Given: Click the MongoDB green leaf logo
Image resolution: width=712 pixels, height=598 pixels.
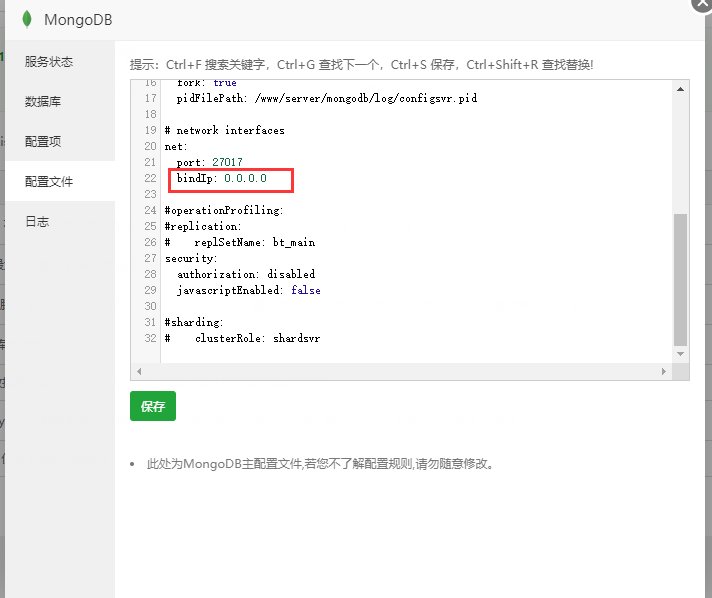Looking at the screenshot, I should click(27, 19).
